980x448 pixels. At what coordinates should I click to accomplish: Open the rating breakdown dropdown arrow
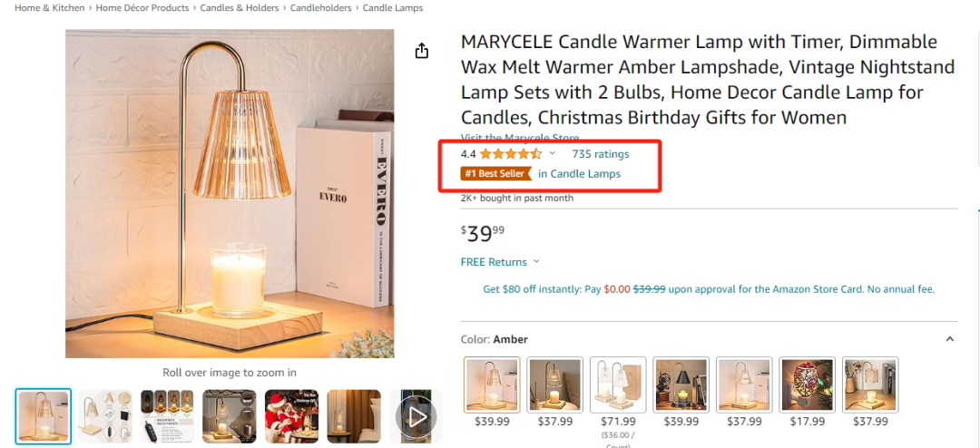coord(552,154)
